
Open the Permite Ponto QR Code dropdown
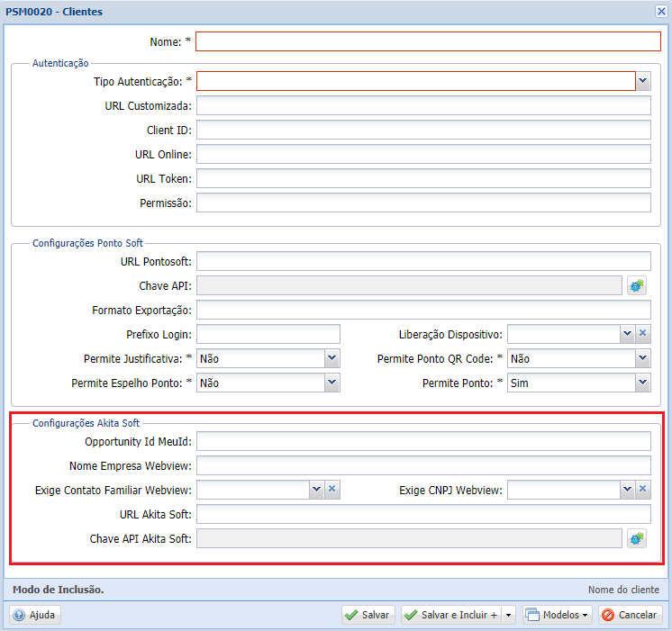[x=643, y=358]
